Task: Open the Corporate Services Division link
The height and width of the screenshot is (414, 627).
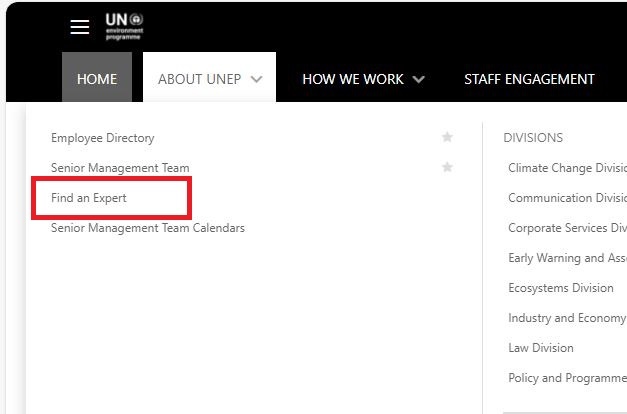Action: (x=567, y=228)
